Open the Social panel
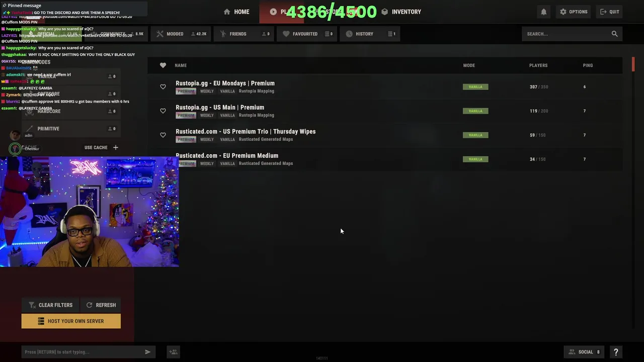The width and height of the screenshot is (644, 362). [584, 352]
